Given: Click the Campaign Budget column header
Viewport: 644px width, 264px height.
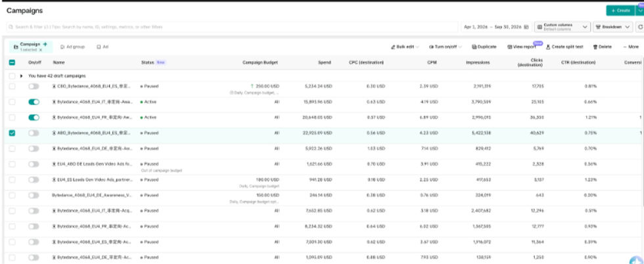Looking at the screenshot, I should coord(260,62).
